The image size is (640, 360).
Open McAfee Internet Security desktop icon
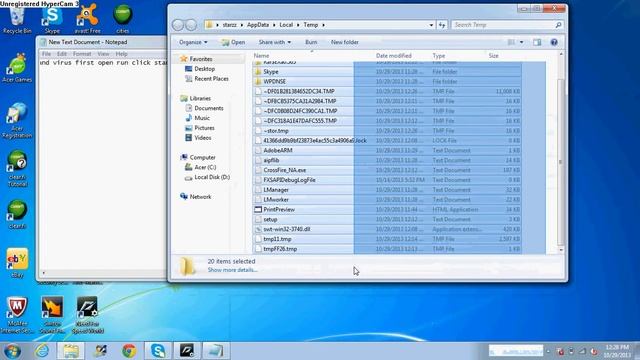(17, 315)
